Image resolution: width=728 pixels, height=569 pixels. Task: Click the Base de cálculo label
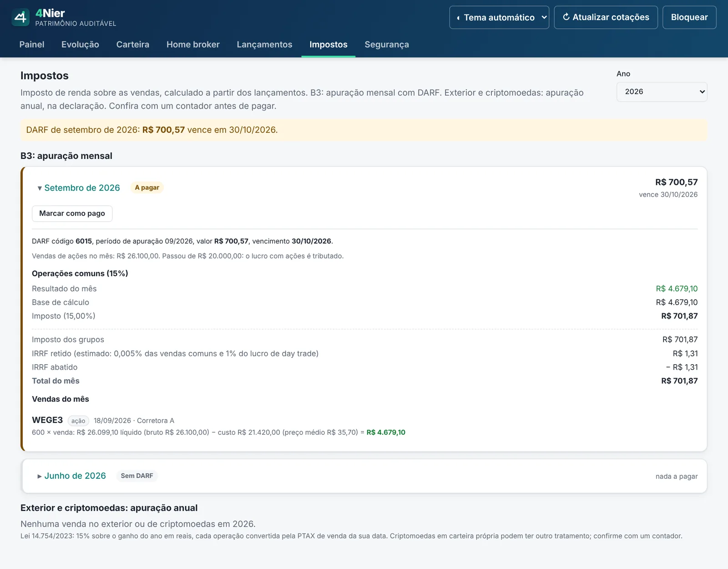61,302
